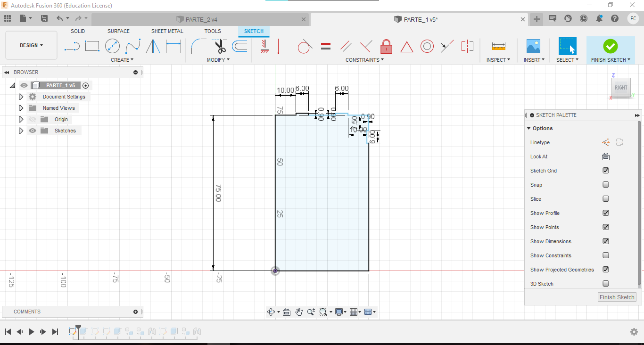This screenshot has height=345, width=644.
Task: Switch to the SHEET METAL tab
Action: click(167, 31)
